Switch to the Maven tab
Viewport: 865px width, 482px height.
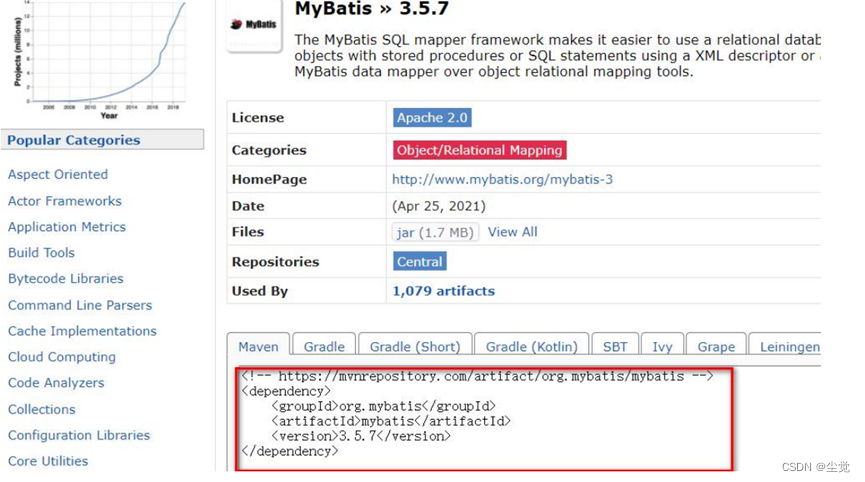coord(258,346)
